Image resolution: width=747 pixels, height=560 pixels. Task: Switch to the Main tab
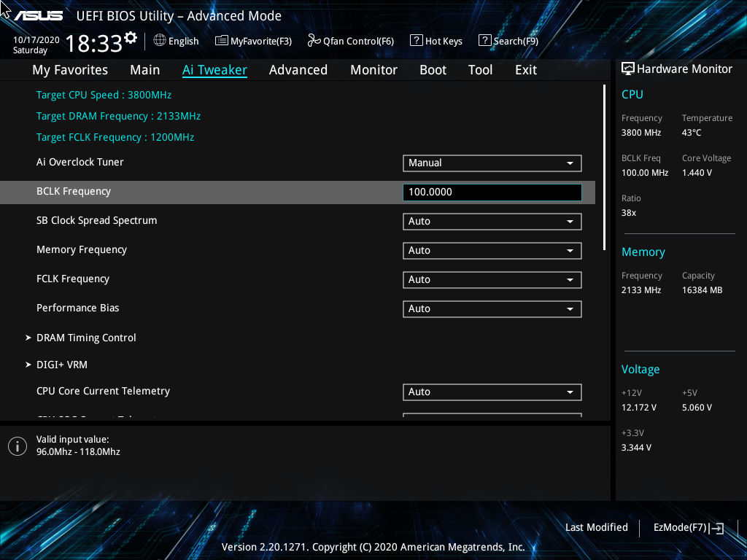[x=145, y=70]
